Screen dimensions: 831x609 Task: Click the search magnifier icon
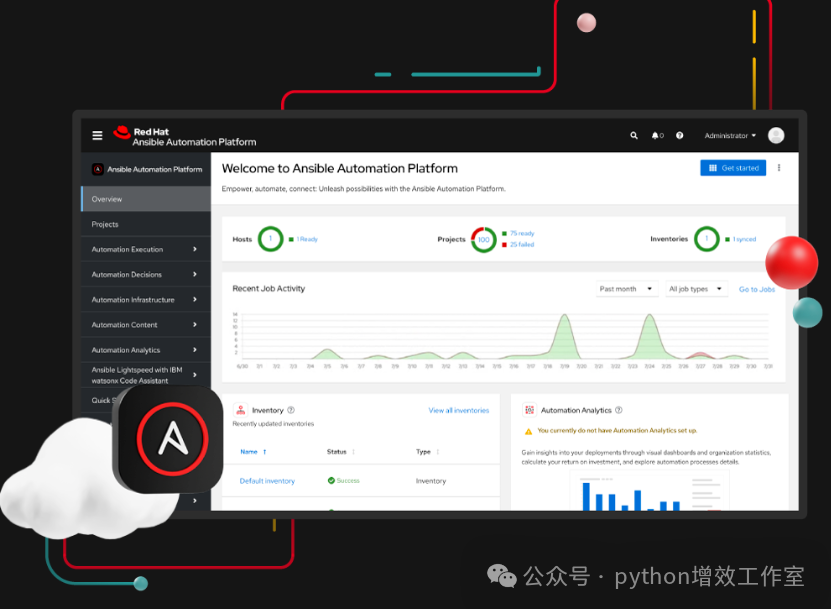634,136
